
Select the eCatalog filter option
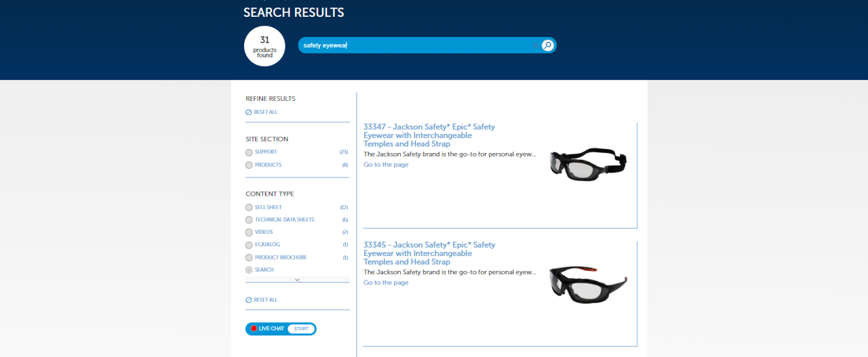click(249, 245)
